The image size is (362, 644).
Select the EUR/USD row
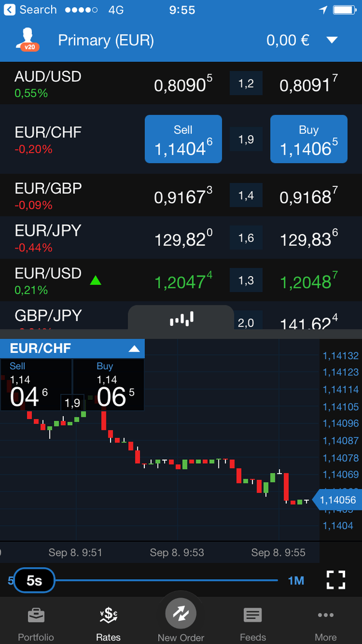tap(181, 280)
